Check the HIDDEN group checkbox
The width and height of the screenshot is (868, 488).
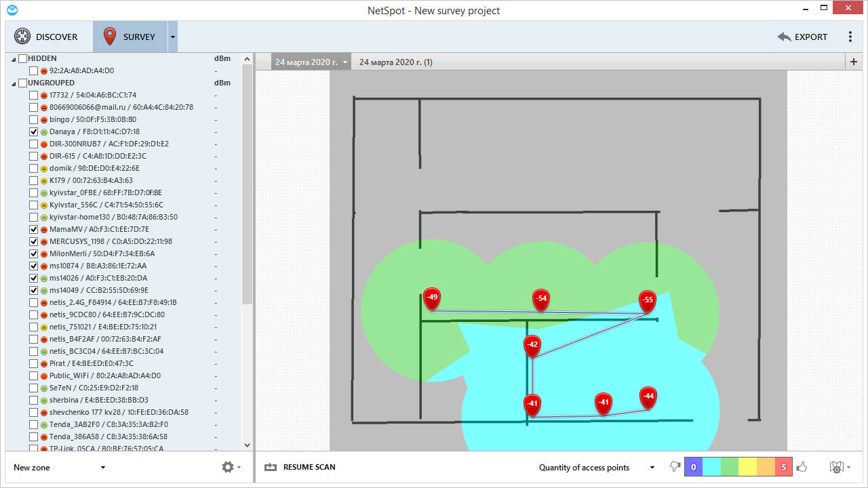click(22, 58)
